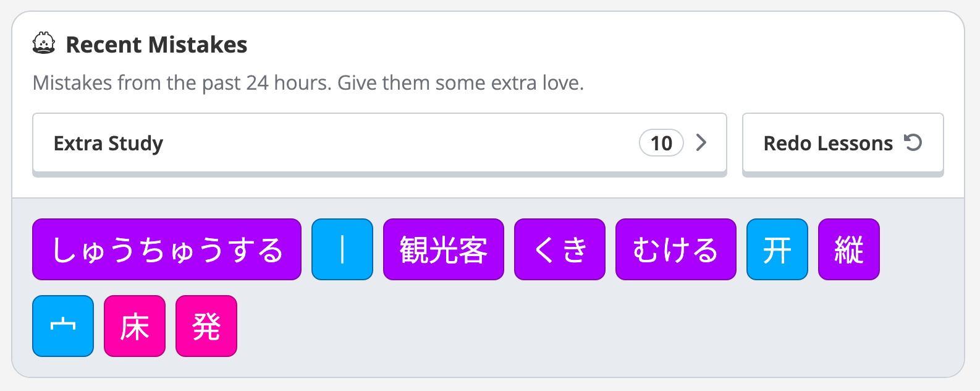Click the Recent Mistakes heading
This screenshot has height=391, width=980.
coord(156,45)
